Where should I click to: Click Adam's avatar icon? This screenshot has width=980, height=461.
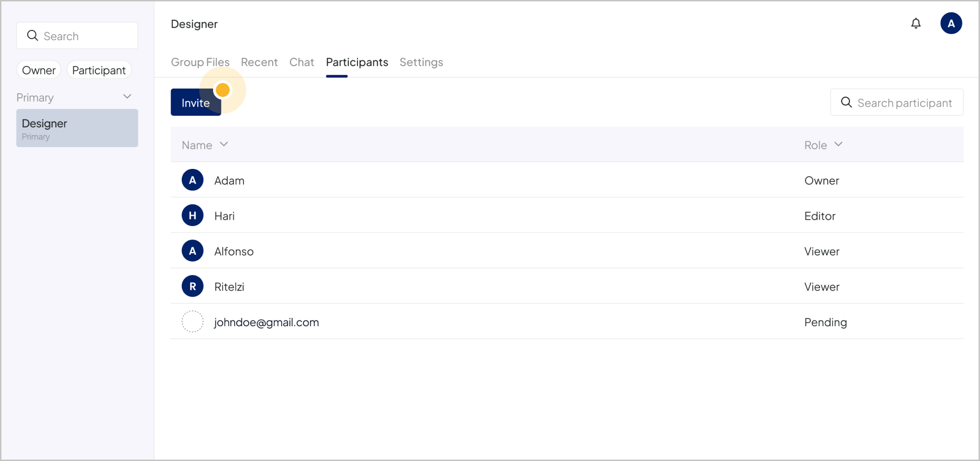tap(192, 180)
